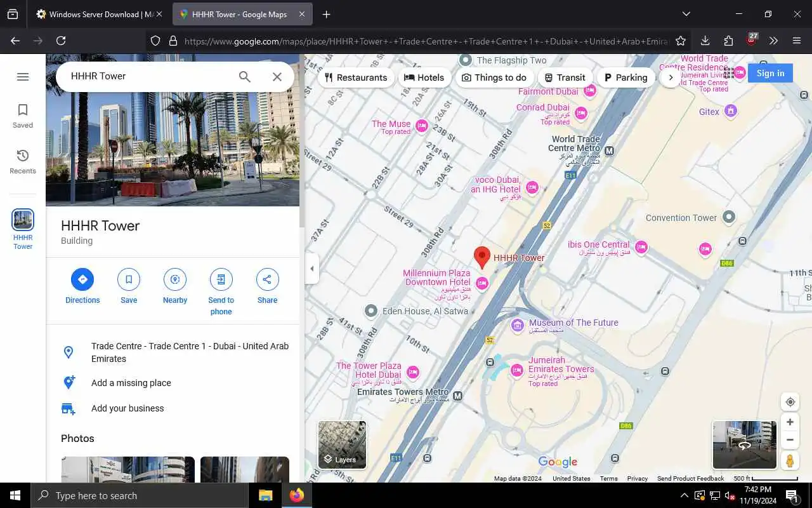812x508 pixels.
Task: Switch to Windows Server Download tab
Action: pyautogui.click(x=98, y=14)
